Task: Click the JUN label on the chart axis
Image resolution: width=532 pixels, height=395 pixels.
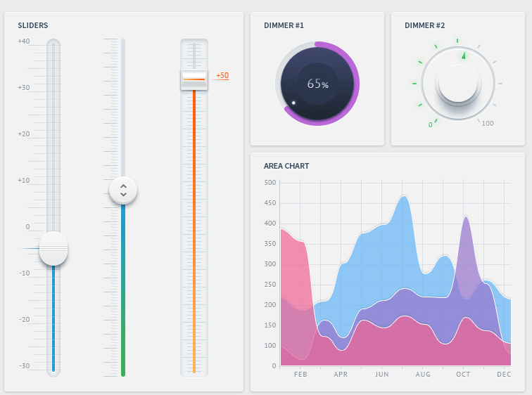Action: point(382,375)
